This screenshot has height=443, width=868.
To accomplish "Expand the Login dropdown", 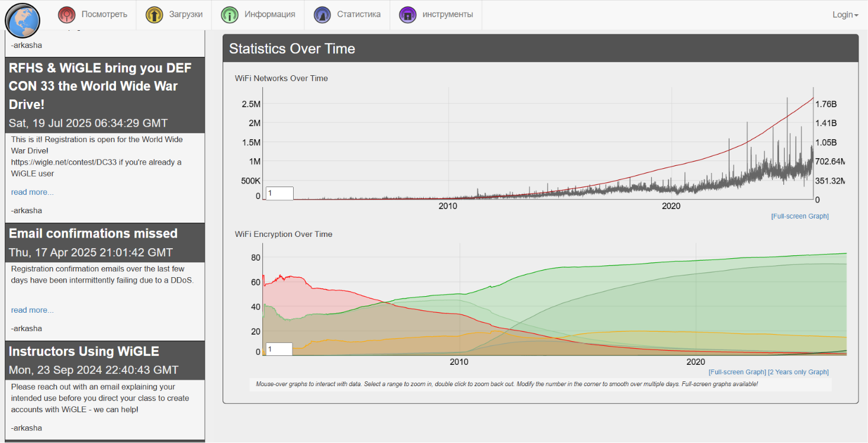I will [845, 15].
